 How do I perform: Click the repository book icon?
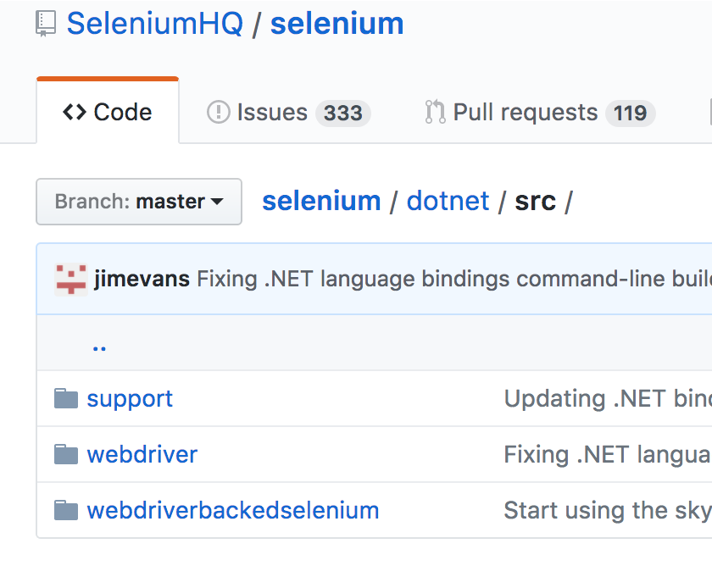coord(46,24)
